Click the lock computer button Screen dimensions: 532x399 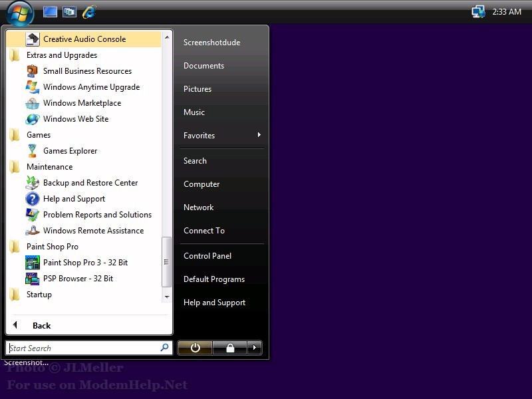(230, 348)
